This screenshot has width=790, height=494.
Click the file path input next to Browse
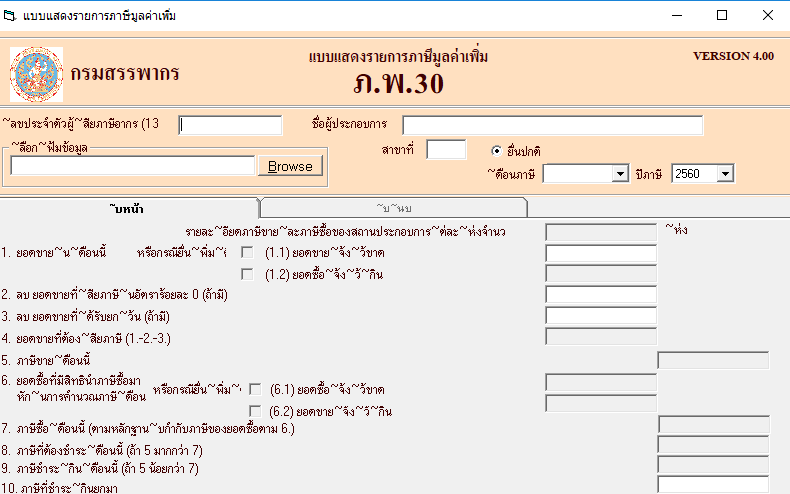[133, 165]
